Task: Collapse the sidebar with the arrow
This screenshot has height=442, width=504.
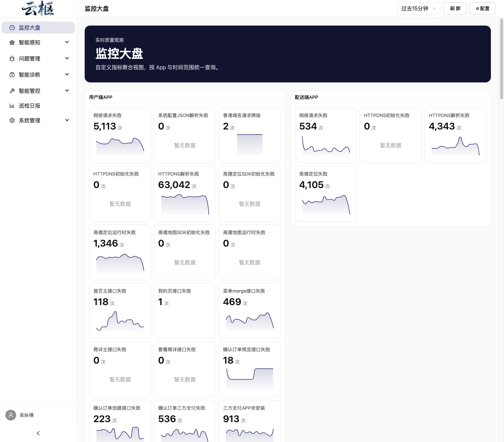Action: click(38, 433)
